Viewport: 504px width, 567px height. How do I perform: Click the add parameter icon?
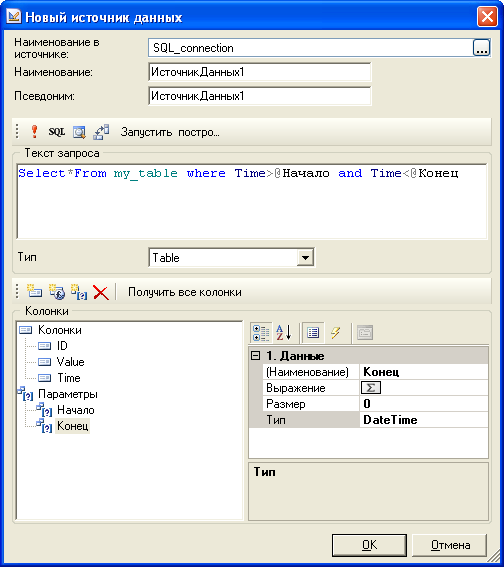coord(79,291)
